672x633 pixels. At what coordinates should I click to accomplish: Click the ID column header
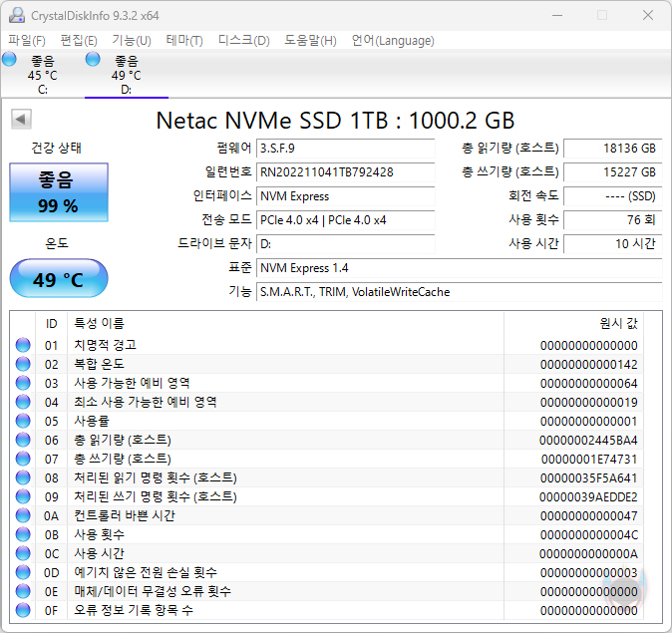(52, 324)
